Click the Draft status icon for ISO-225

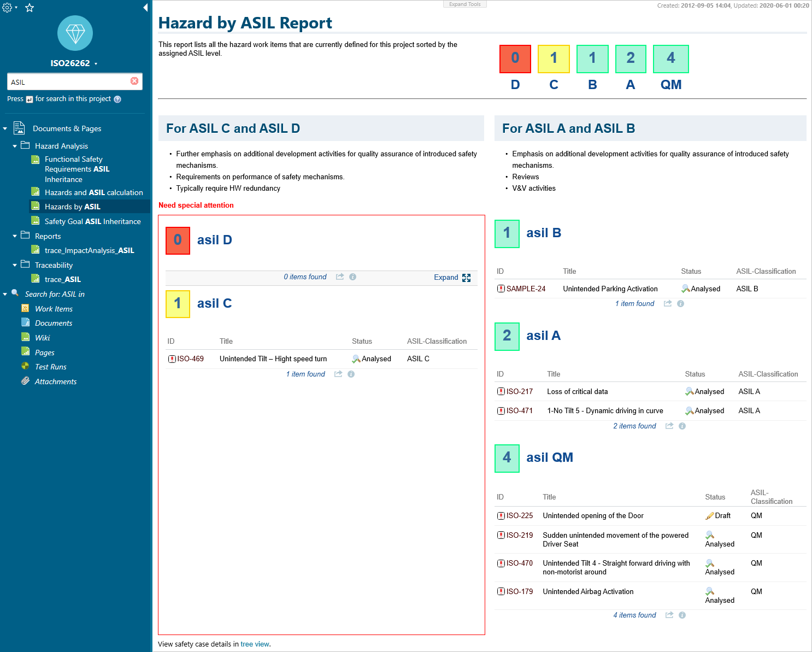[710, 516]
